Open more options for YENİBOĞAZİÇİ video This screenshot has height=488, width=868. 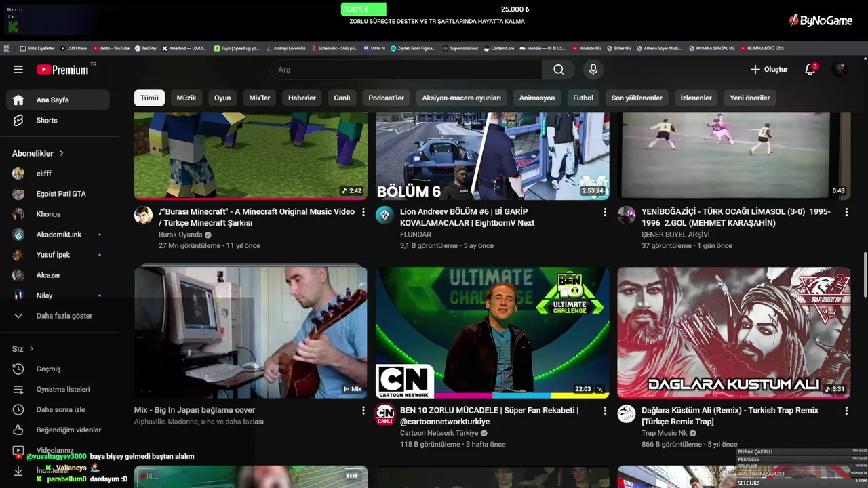click(x=846, y=212)
